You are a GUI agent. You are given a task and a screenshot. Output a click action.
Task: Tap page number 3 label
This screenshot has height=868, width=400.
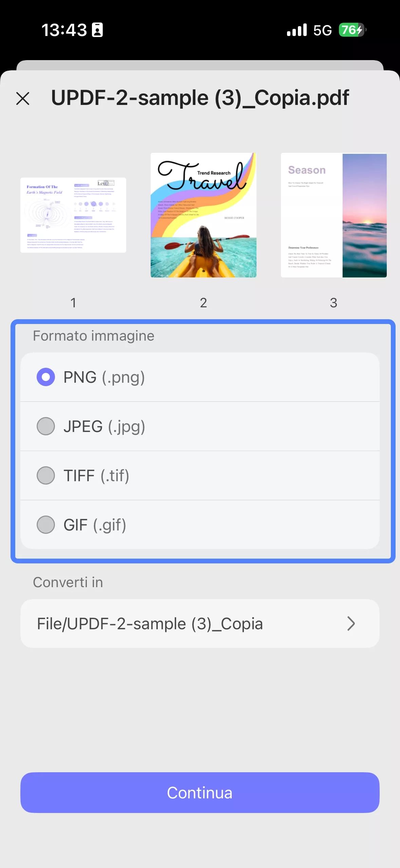(x=334, y=303)
